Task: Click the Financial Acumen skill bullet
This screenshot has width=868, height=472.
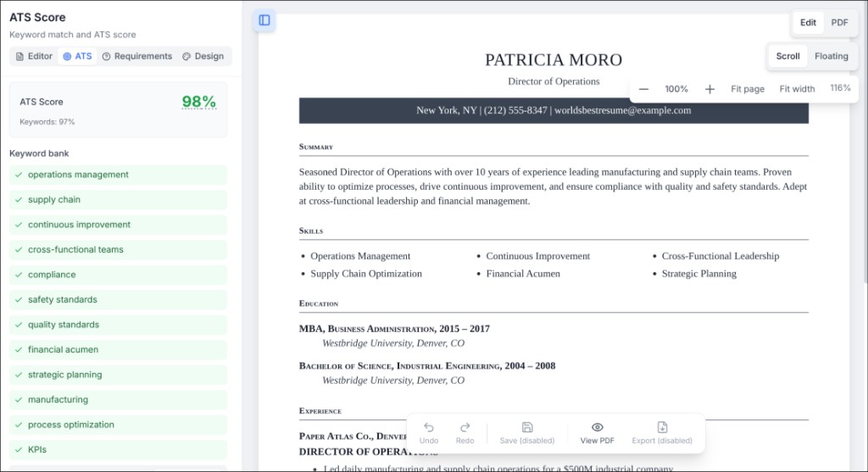Action: tap(522, 274)
